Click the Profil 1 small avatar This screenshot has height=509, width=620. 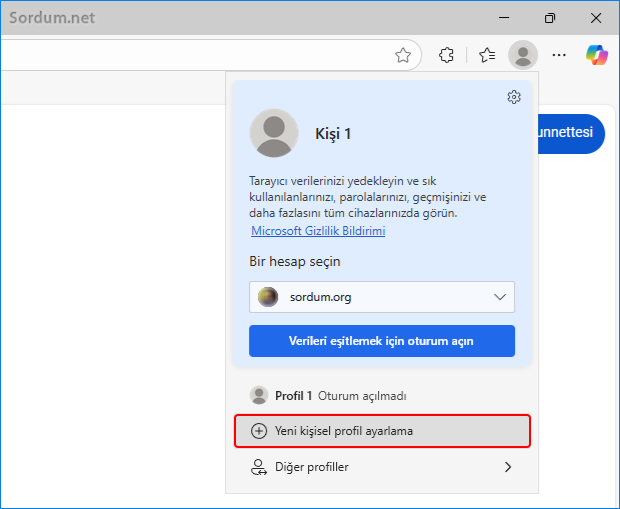pos(259,395)
